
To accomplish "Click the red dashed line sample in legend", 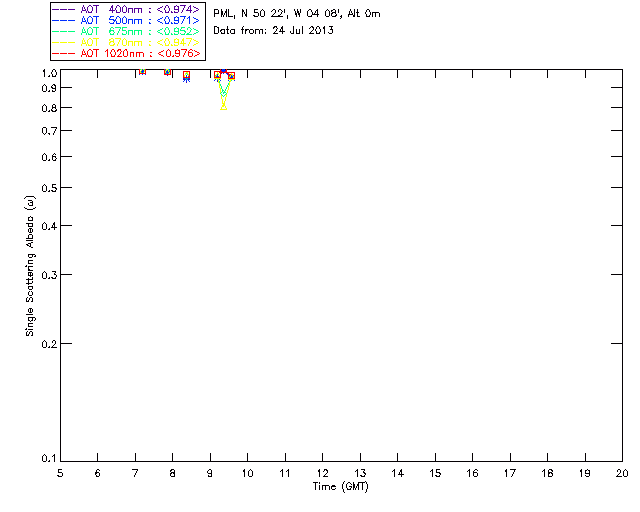I will coord(64,53).
